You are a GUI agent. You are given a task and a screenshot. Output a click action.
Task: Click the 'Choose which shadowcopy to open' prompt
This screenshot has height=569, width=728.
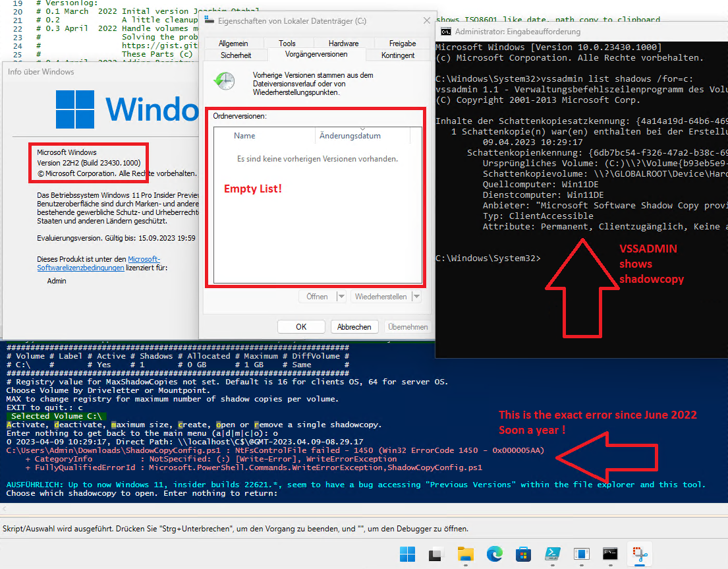pos(142,493)
